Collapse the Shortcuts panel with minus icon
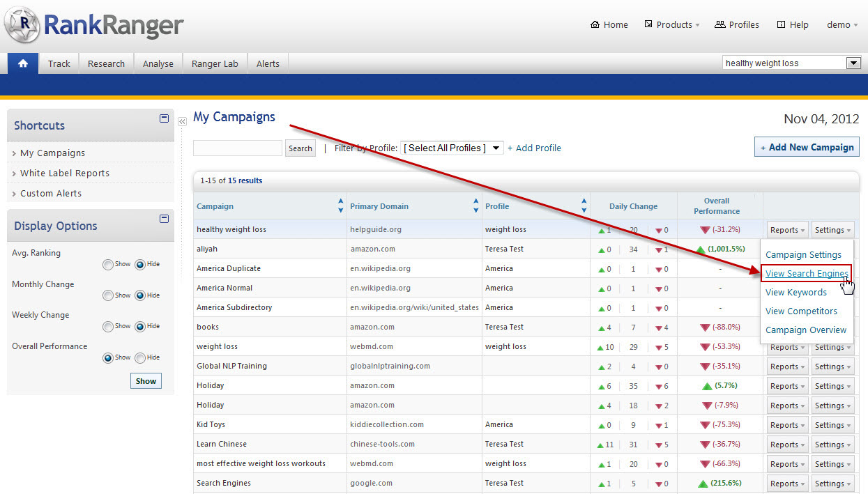Image resolution: width=868 pixels, height=494 pixels. coord(164,118)
